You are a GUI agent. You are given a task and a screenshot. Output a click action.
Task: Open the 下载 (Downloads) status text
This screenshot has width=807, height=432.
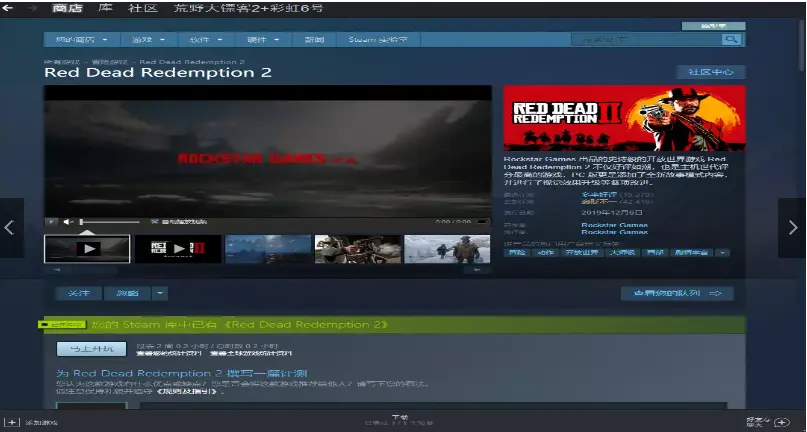(x=399, y=420)
